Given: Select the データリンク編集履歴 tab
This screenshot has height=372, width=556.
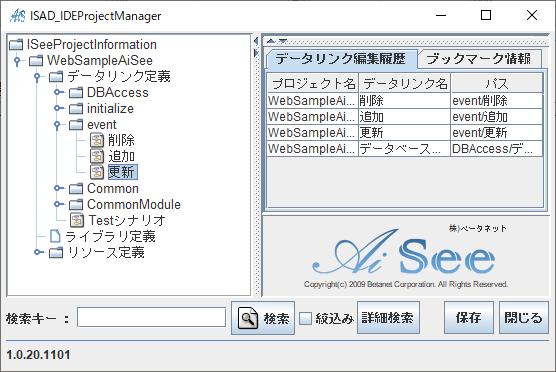Looking at the screenshot, I should tap(341, 59).
